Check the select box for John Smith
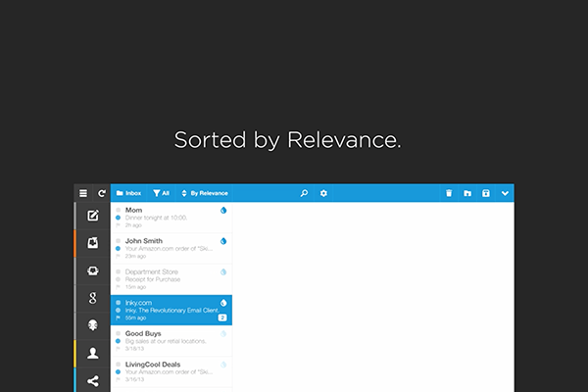This screenshot has height=392, width=588. (x=119, y=241)
